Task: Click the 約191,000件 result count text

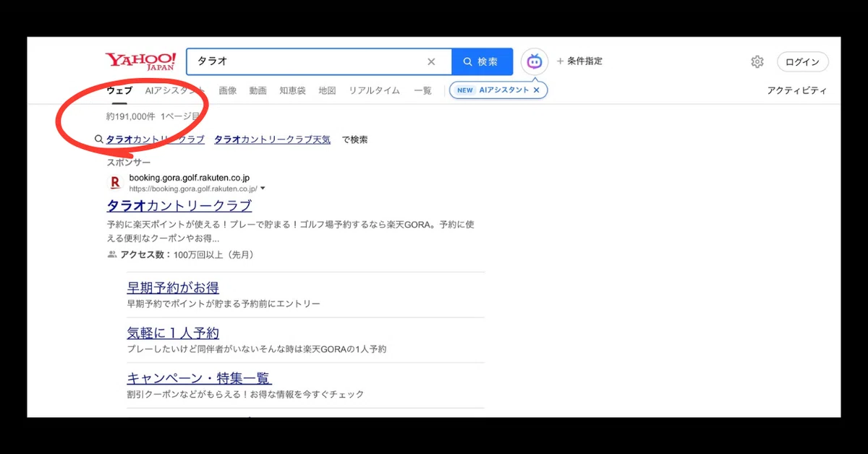Action: pos(130,116)
